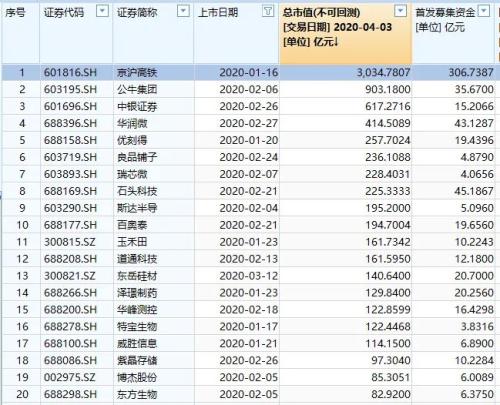The height and width of the screenshot is (405, 500).
Task: Select stock code 002975.SZ
Action: pos(70,378)
